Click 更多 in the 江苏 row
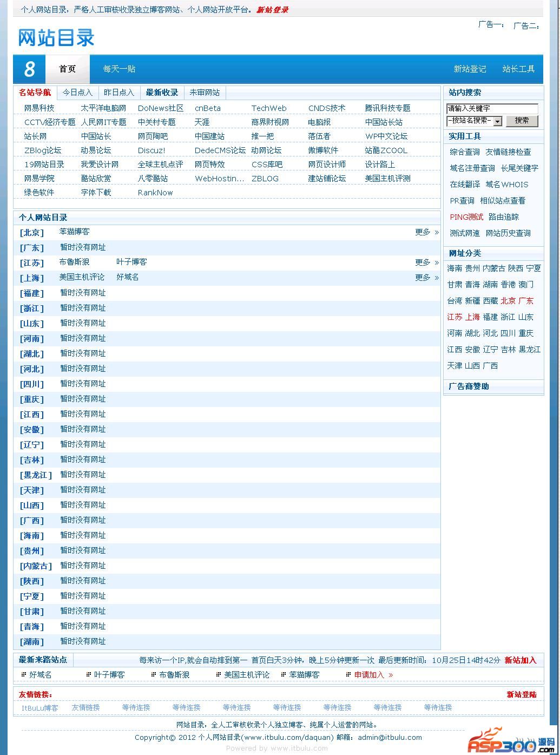This screenshot has width=560, height=755. 426,262
